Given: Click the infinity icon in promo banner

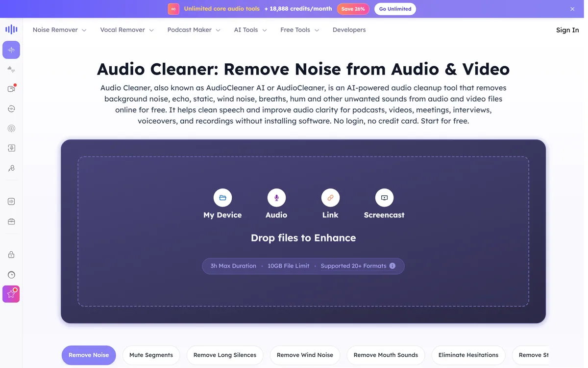Looking at the screenshot, I should (x=173, y=9).
